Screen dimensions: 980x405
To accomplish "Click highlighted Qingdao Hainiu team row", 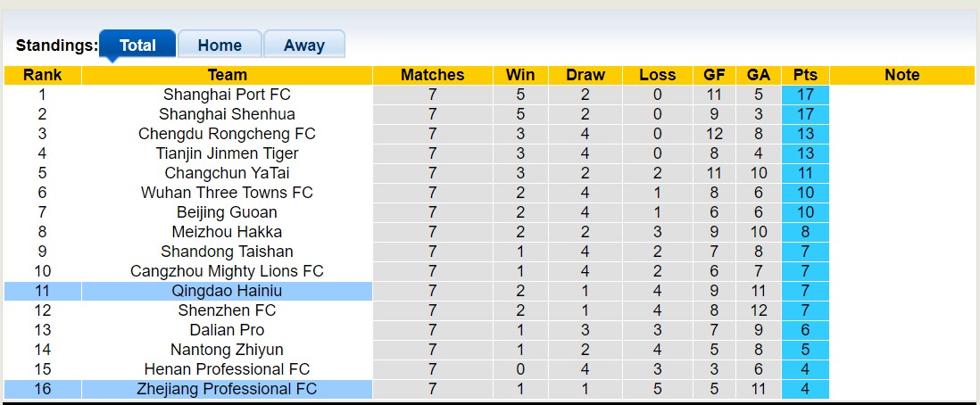I will coord(227,291).
